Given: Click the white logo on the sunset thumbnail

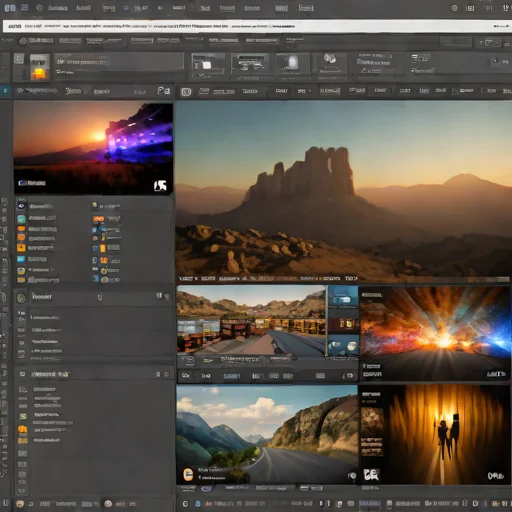Looking at the screenshot, I should (x=160, y=185).
